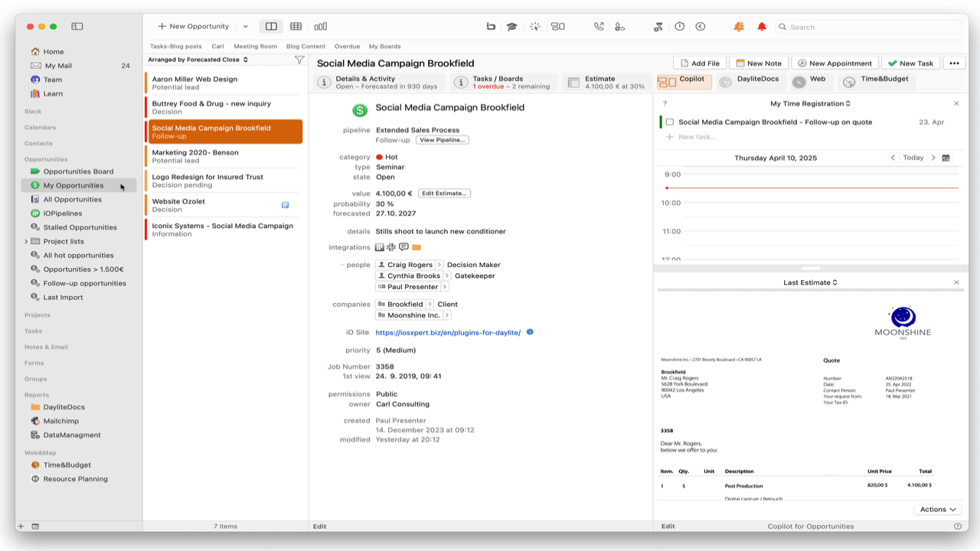Open the Estimate tab
980x551 pixels.
point(606,82)
